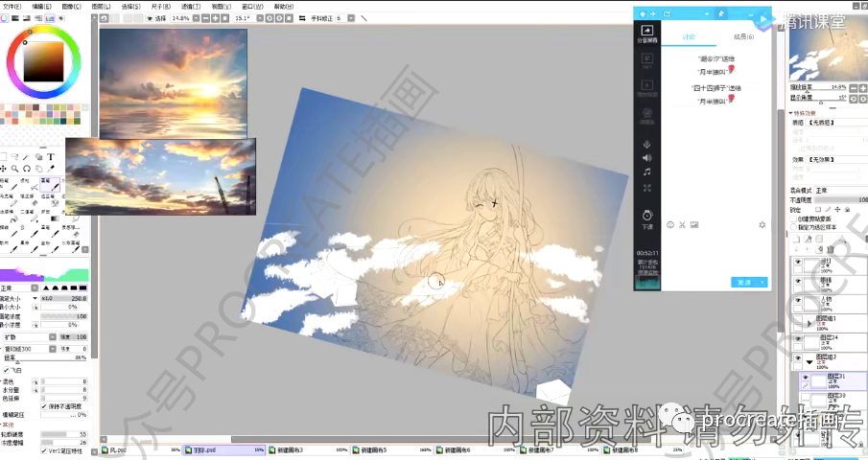Screen dimensions: 868x460
Task: Select the move layer tool
Action: point(3,168)
